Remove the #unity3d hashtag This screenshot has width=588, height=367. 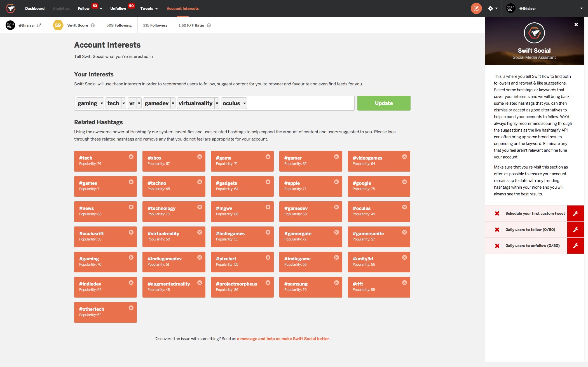click(x=404, y=258)
